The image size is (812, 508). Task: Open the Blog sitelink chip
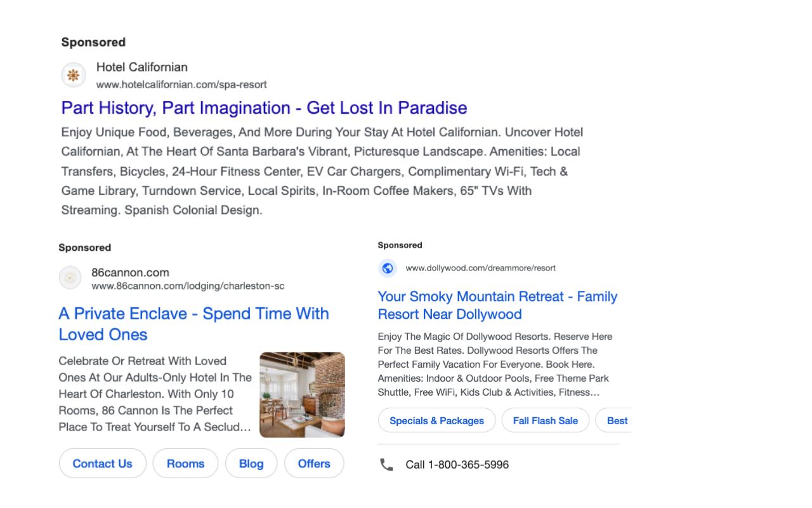tap(251, 464)
